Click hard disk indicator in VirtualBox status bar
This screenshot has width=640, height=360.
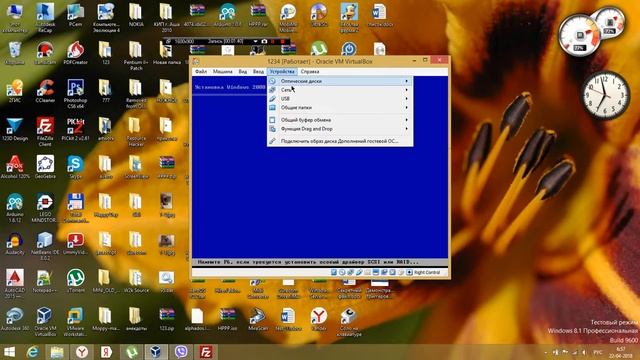coord(334,272)
